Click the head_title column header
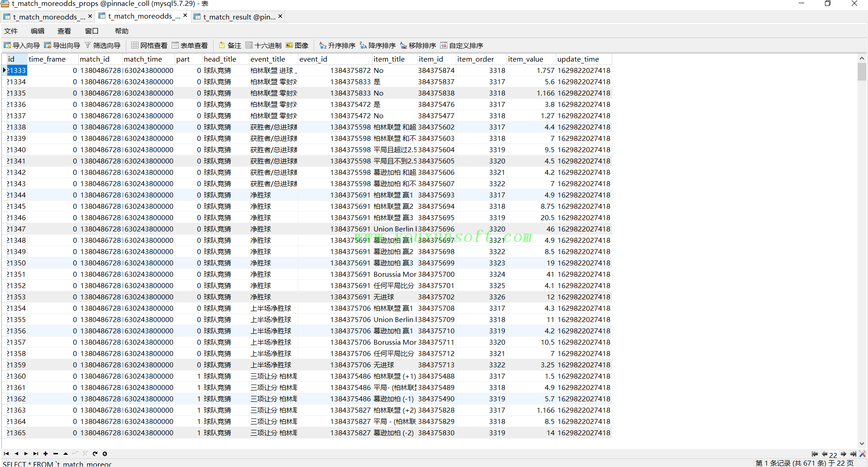This screenshot has height=467, width=868. 225,59
